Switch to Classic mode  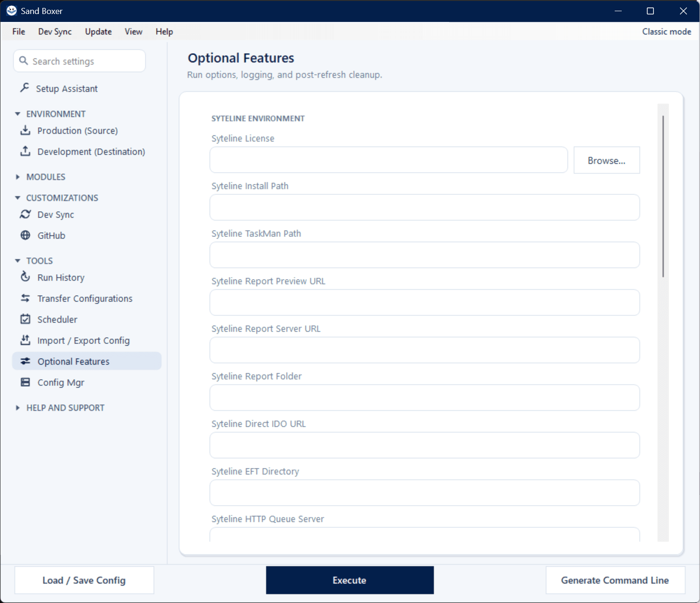pyautogui.click(x=666, y=31)
